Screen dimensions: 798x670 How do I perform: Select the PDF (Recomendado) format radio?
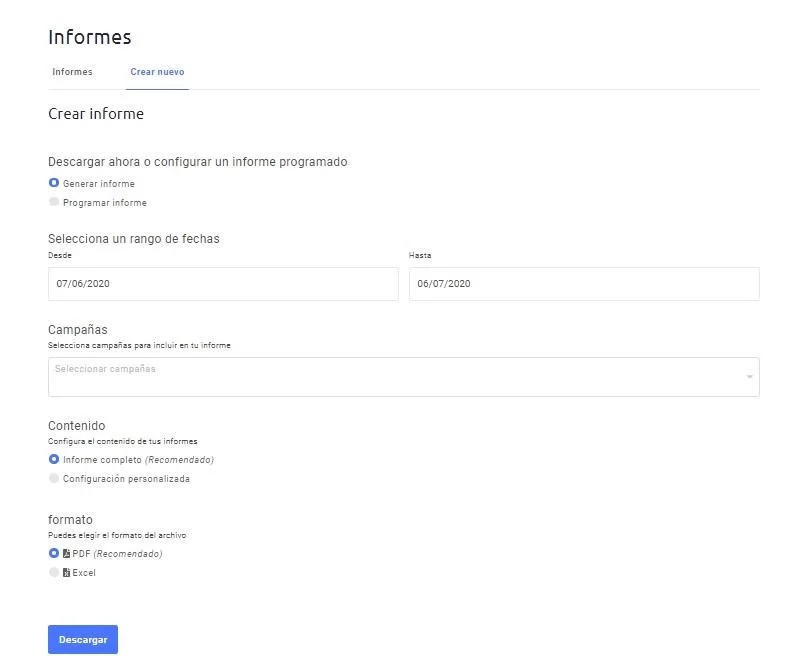[53, 553]
